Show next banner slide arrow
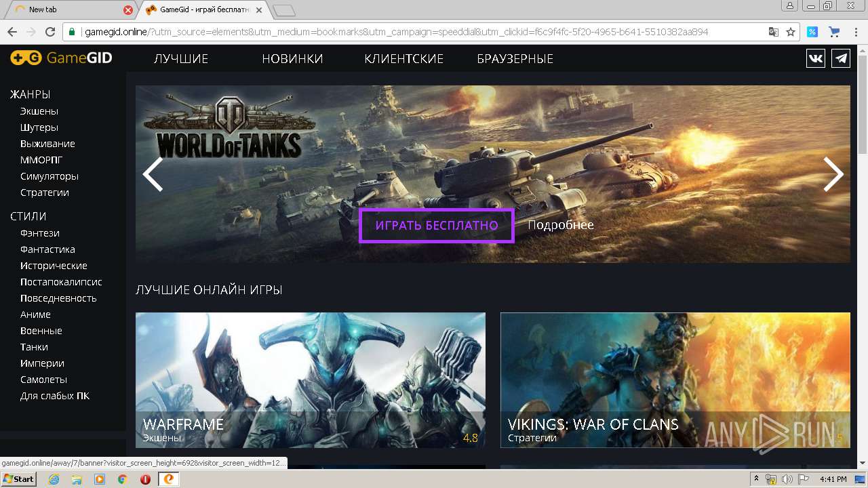This screenshot has height=488, width=868. point(833,174)
